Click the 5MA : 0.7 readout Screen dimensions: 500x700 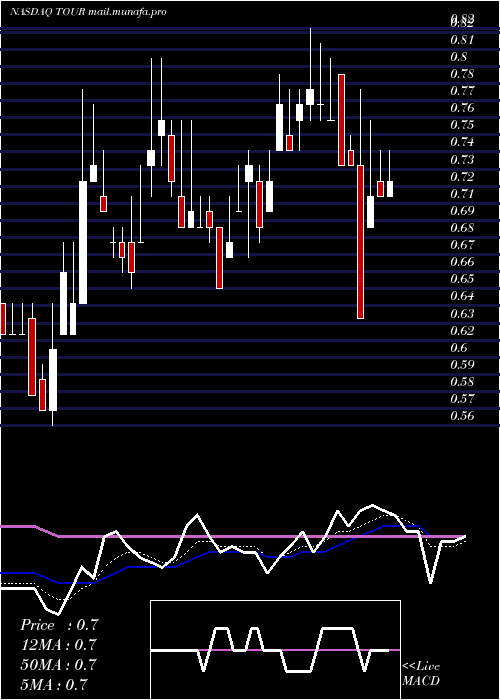54,684
